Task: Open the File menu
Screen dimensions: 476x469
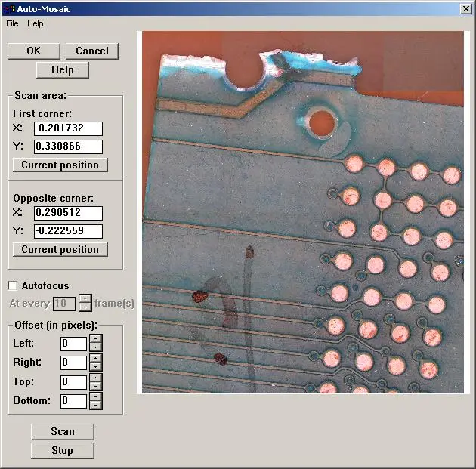Action: point(12,23)
